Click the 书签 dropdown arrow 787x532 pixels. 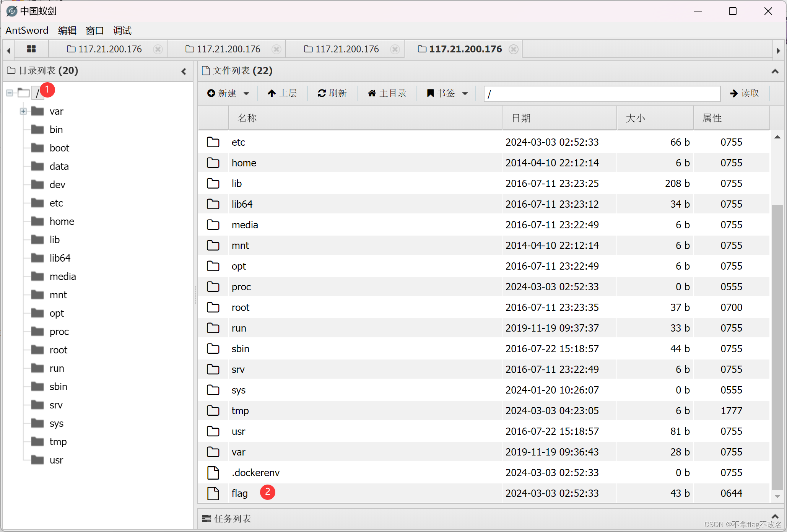(x=468, y=93)
